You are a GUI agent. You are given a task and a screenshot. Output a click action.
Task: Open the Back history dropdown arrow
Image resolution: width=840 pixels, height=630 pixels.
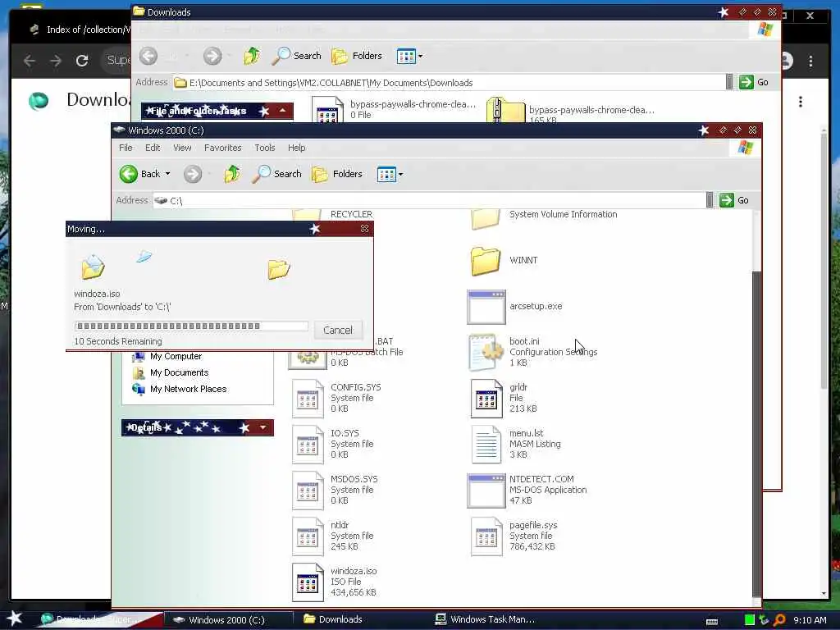[x=167, y=174]
